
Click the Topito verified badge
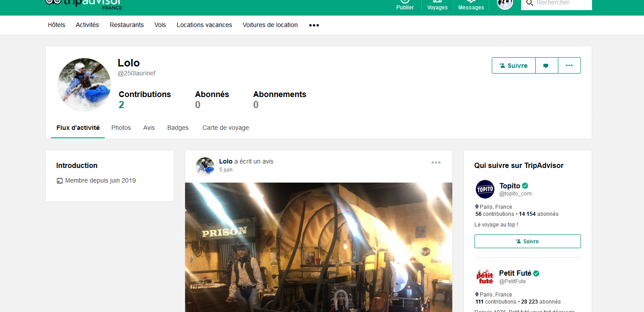click(x=525, y=186)
